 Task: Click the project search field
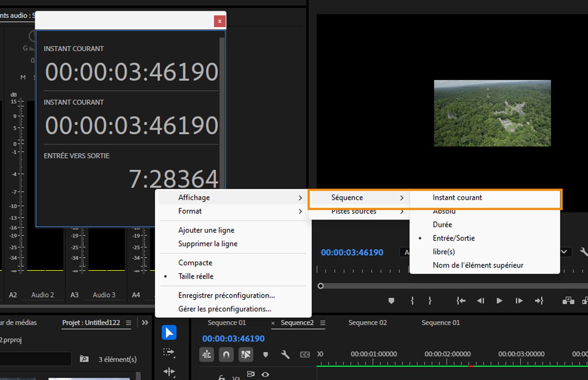[x=35, y=359]
